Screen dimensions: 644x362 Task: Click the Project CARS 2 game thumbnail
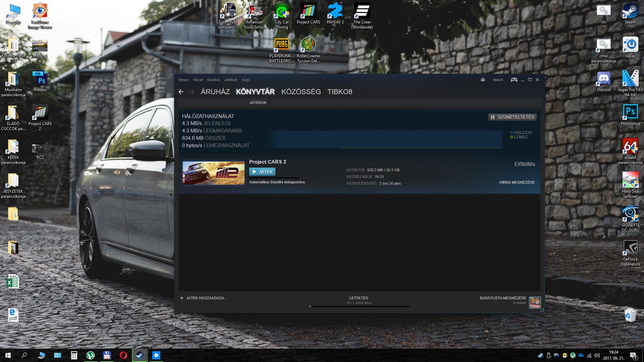[x=213, y=173]
